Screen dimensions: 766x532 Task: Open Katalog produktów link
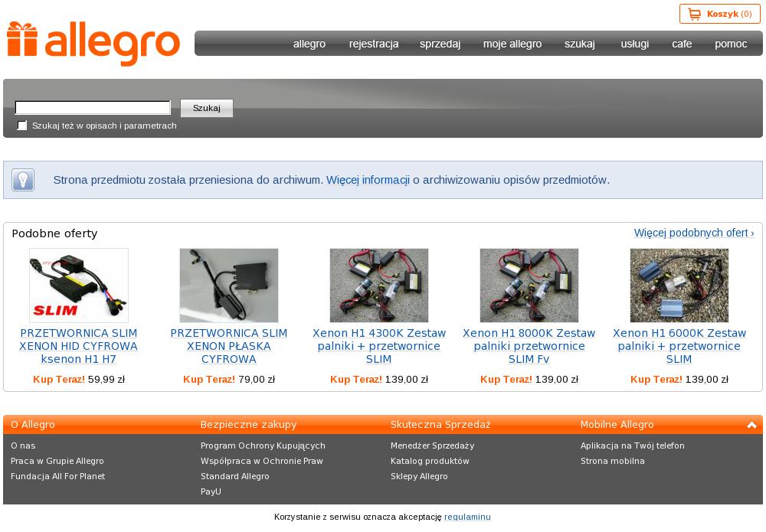(430, 461)
